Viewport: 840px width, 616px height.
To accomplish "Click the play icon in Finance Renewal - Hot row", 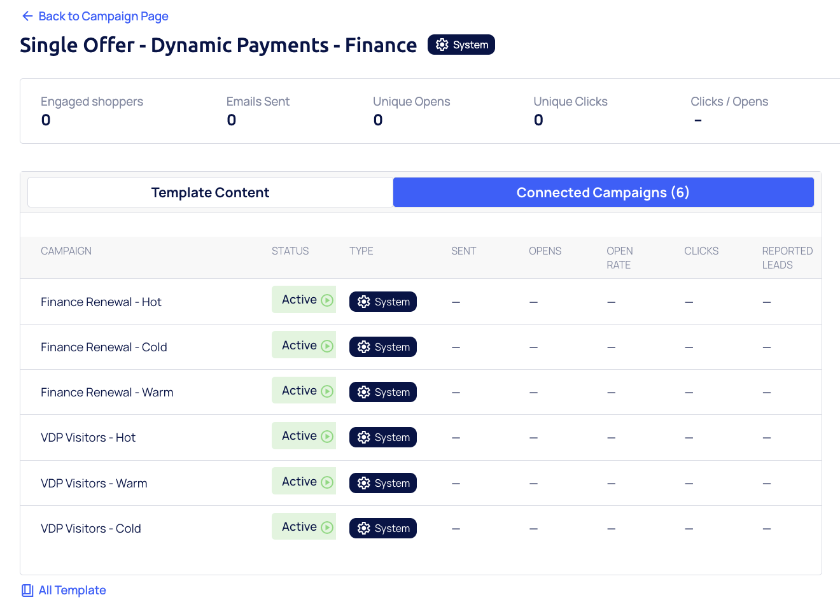I will tap(327, 300).
